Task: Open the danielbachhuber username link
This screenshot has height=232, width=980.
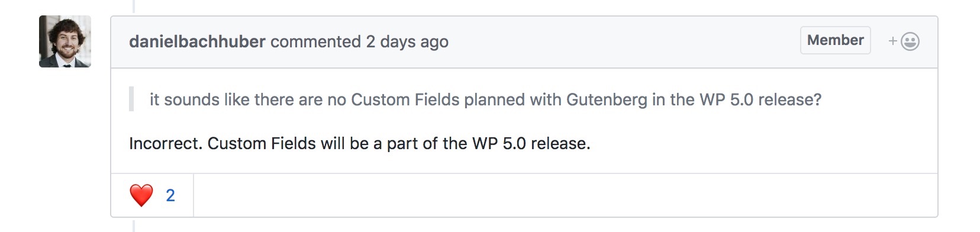Action: coord(197,41)
